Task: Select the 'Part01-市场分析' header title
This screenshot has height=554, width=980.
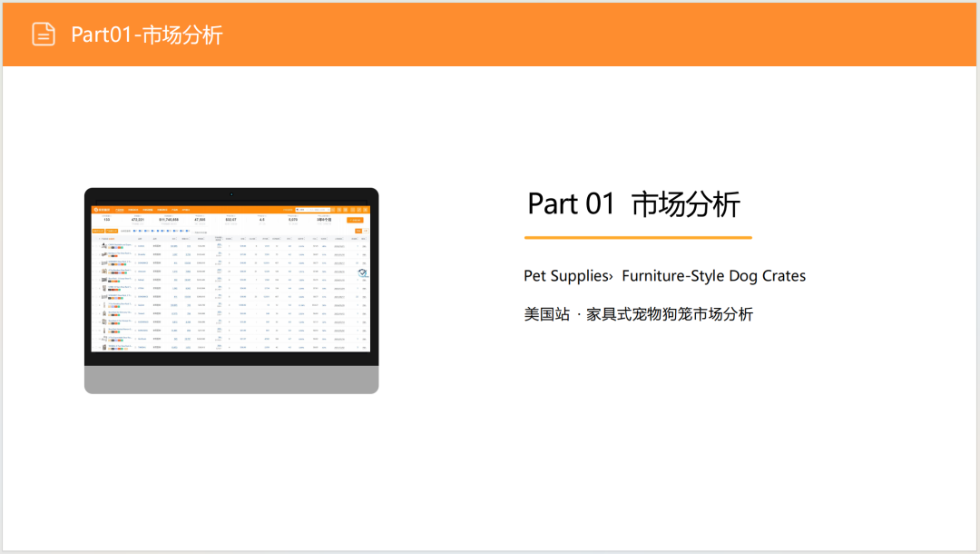Action: (147, 35)
